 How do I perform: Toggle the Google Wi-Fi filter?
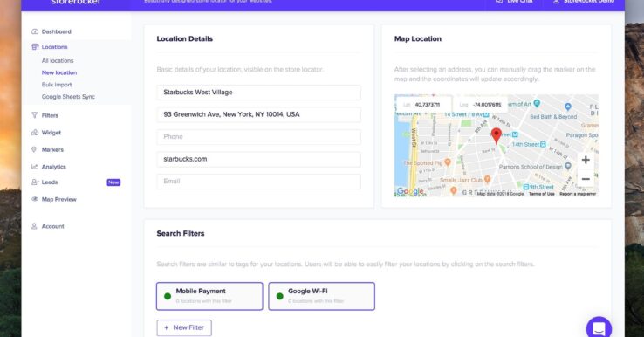(x=322, y=296)
